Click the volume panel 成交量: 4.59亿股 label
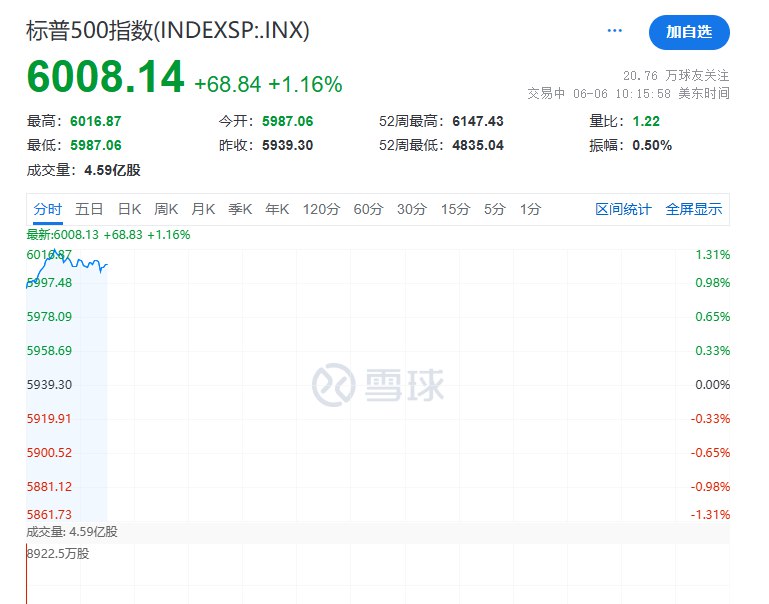 72,532
